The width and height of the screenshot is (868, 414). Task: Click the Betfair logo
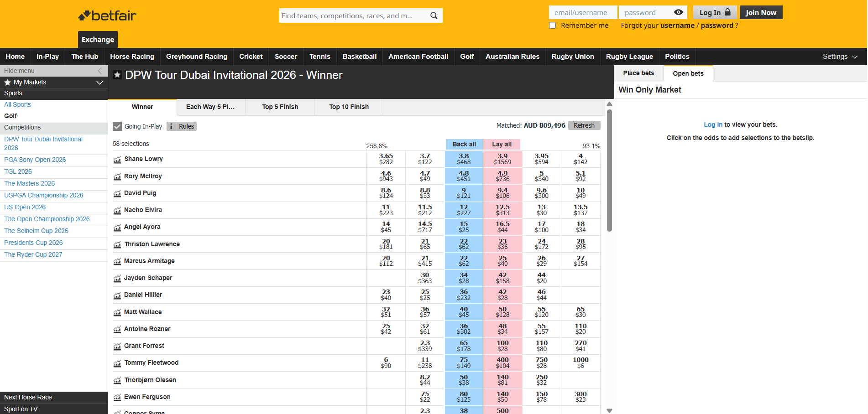[107, 16]
